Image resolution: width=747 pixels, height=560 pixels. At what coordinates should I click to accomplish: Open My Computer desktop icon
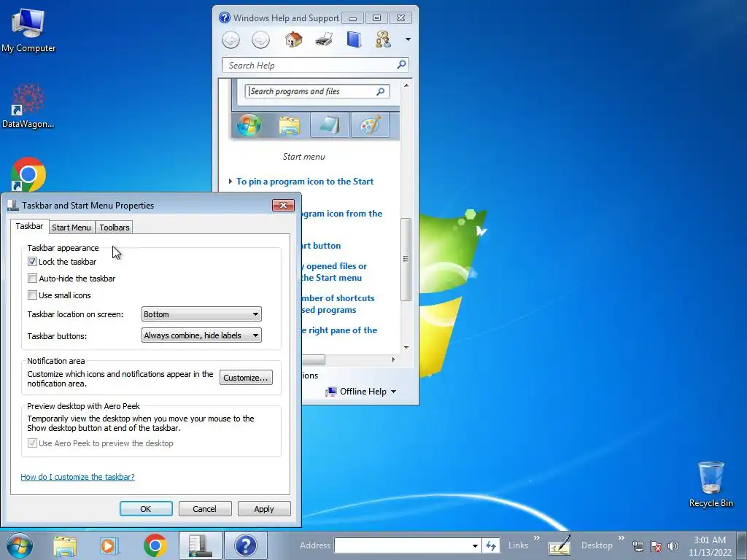pos(28,31)
